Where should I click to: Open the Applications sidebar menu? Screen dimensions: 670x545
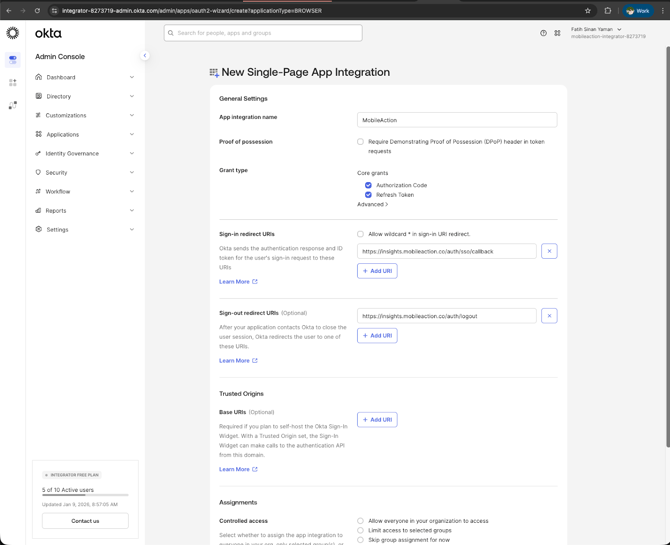pos(85,134)
